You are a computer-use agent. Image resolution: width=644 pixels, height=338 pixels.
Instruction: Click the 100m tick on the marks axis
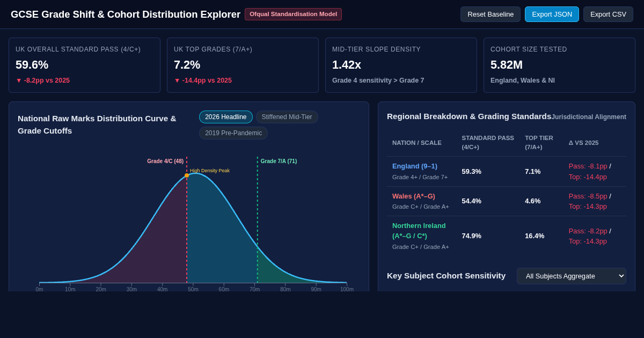click(x=347, y=289)
